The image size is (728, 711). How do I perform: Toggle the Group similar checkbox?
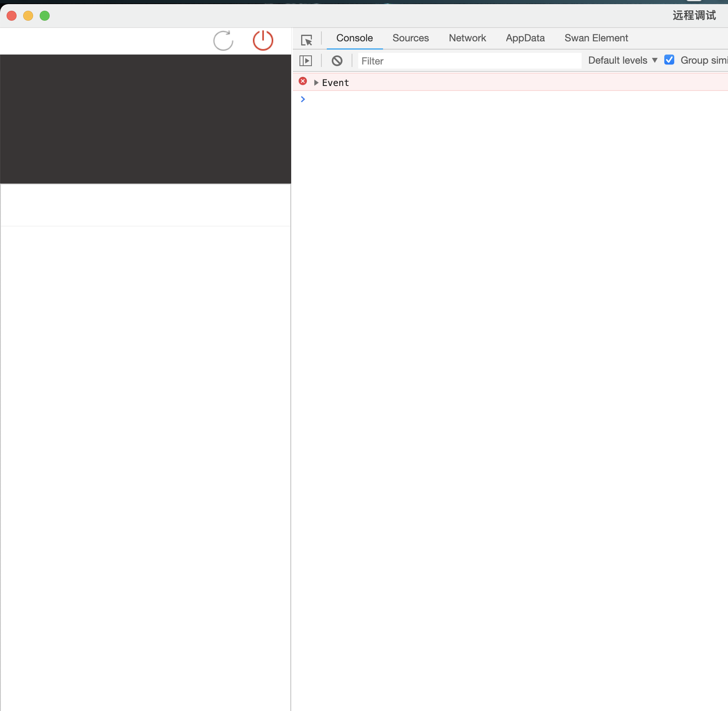pyautogui.click(x=669, y=60)
